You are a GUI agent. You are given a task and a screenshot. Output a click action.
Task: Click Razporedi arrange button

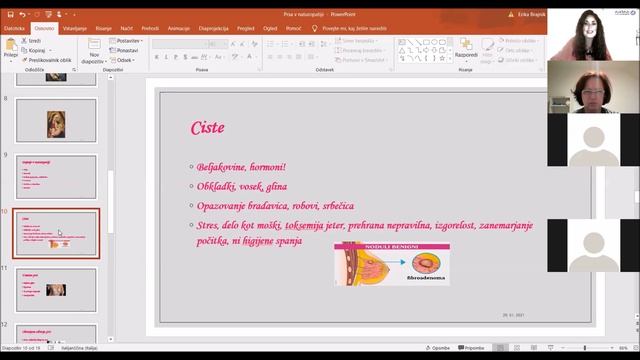pyautogui.click(x=466, y=50)
